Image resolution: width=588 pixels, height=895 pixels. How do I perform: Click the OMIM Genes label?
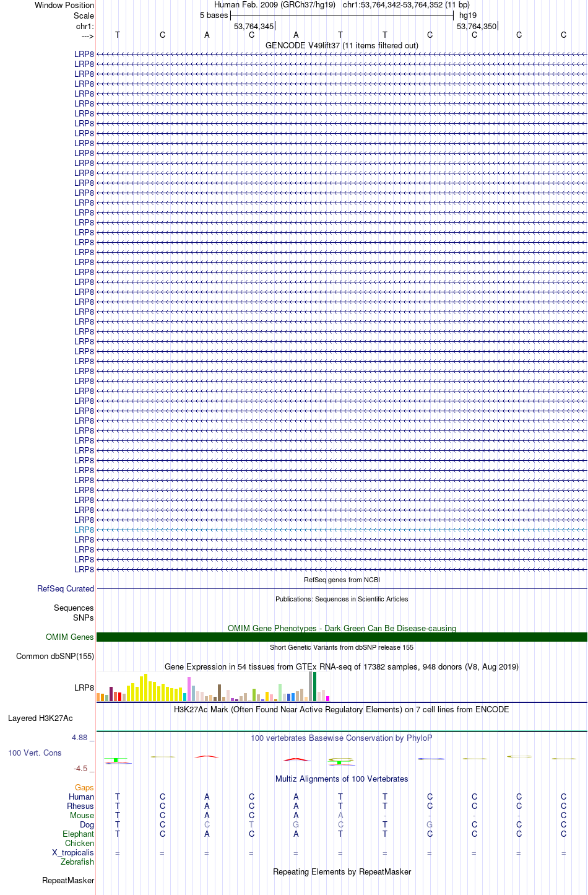click(70, 637)
